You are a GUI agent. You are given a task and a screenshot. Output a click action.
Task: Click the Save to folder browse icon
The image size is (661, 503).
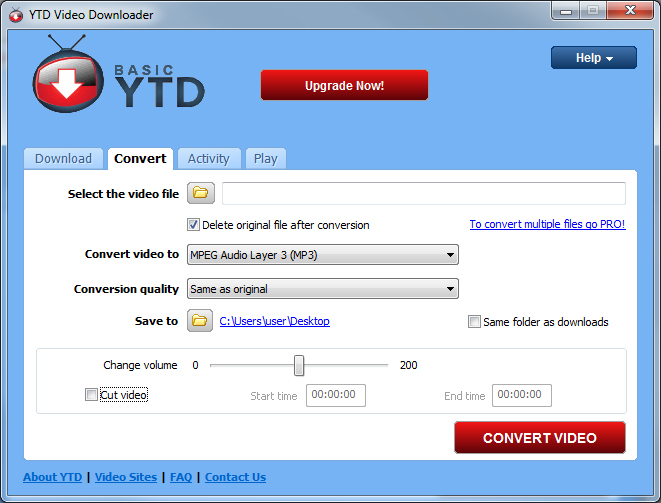click(200, 321)
